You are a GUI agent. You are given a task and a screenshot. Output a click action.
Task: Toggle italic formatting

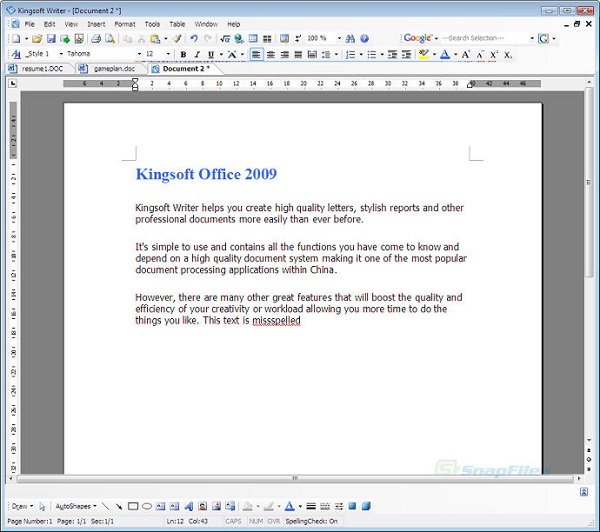[x=197, y=55]
